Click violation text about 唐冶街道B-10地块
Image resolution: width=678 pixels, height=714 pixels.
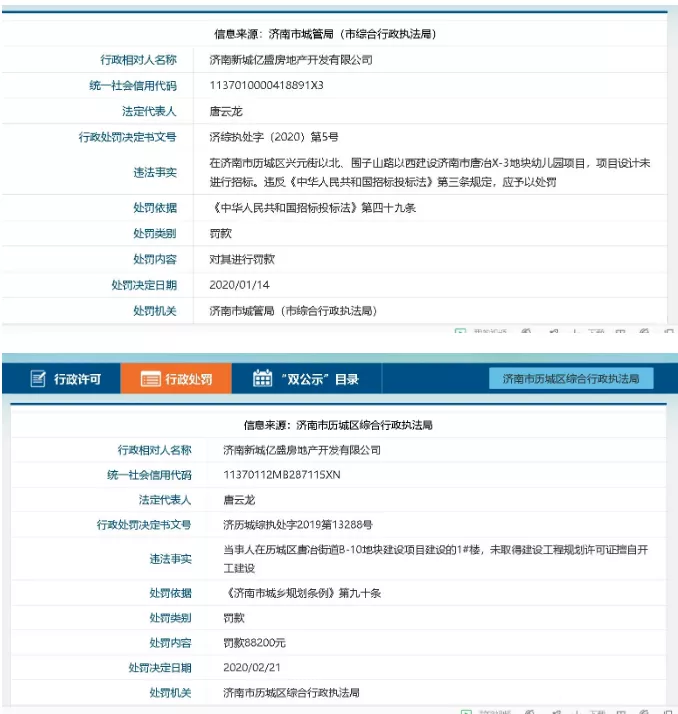click(435, 559)
